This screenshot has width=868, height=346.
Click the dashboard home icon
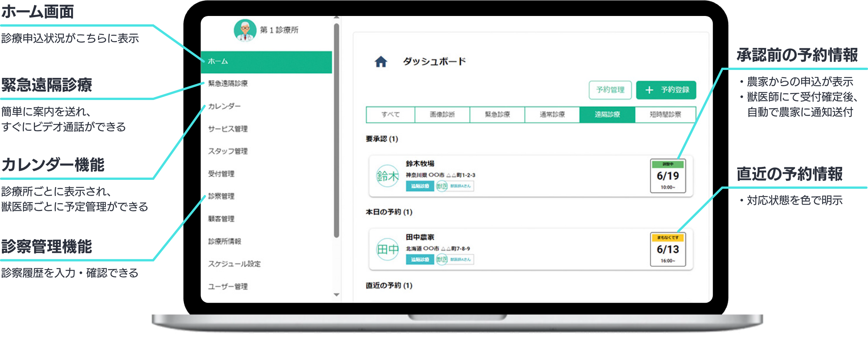tap(380, 62)
